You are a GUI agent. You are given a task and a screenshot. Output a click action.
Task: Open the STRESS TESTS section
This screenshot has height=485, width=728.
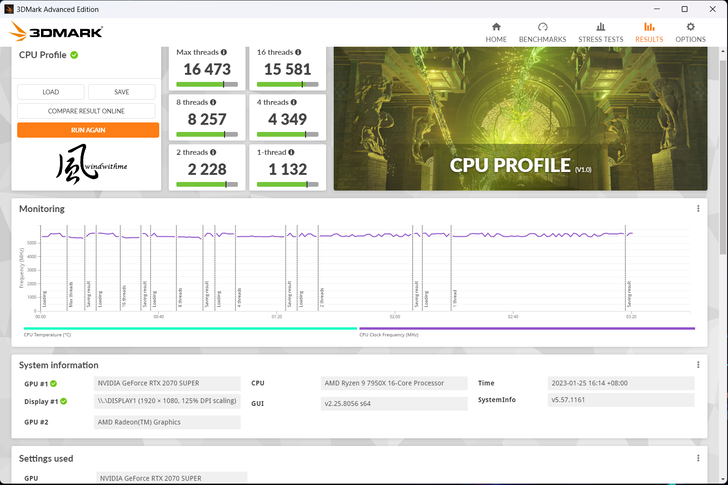click(x=600, y=28)
